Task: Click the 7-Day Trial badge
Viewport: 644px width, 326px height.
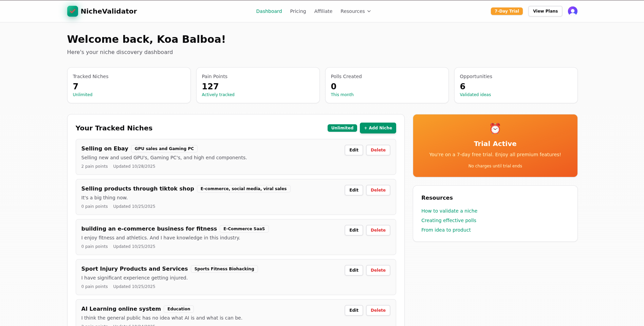Action: tap(507, 11)
